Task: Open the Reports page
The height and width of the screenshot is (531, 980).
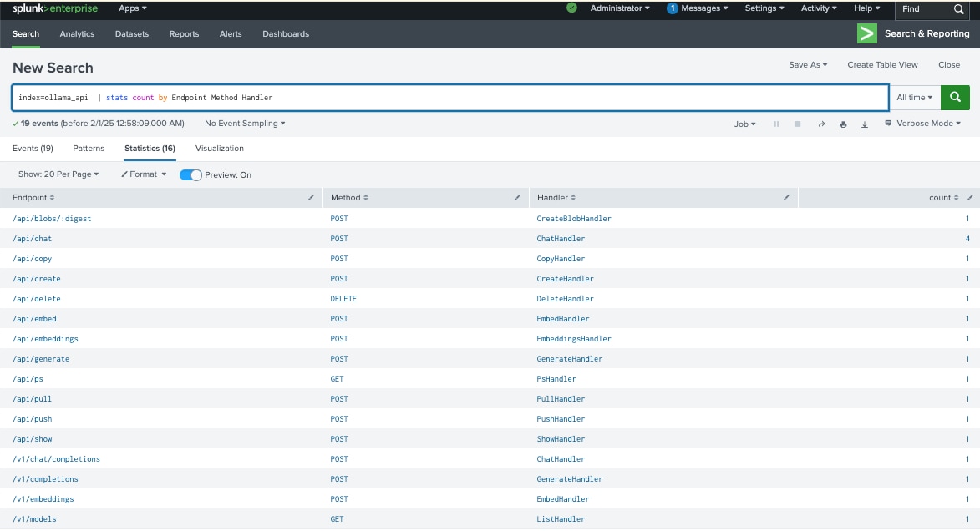Action: pyautogui.click(x=184, y=33)
